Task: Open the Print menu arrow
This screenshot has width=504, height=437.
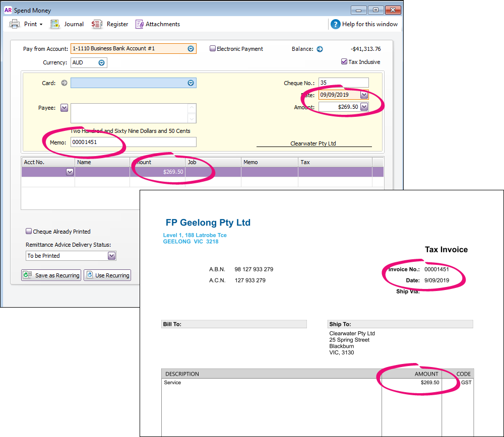Action: tap(41, 24)
